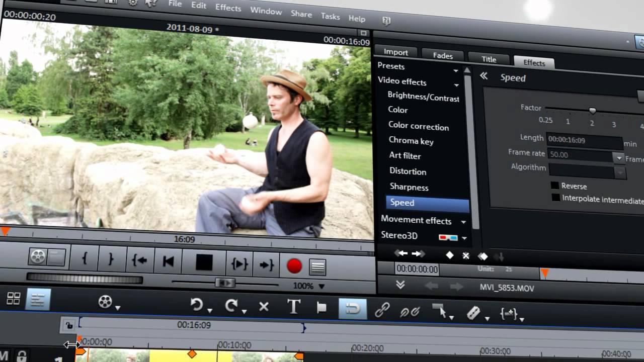Redo the last undone action
The image size is (644, 362).
pos(231,305)
